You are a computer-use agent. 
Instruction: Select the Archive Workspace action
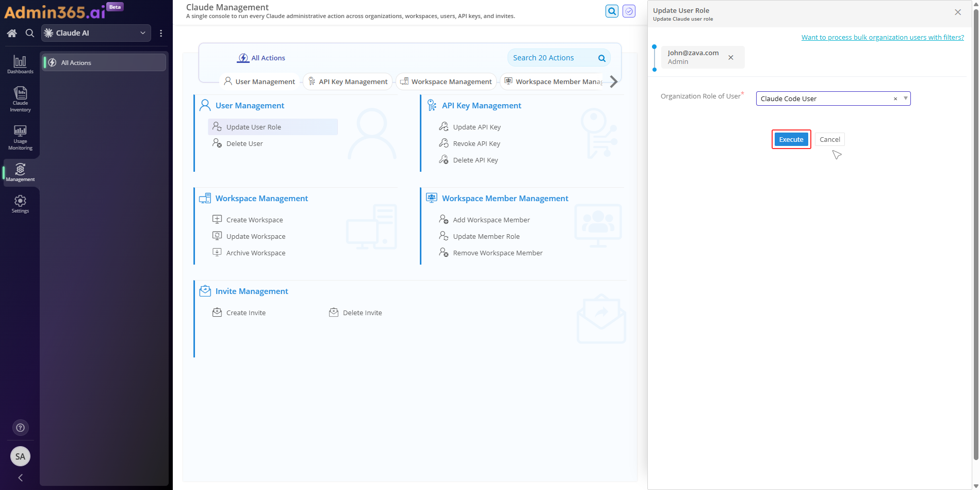256,253
